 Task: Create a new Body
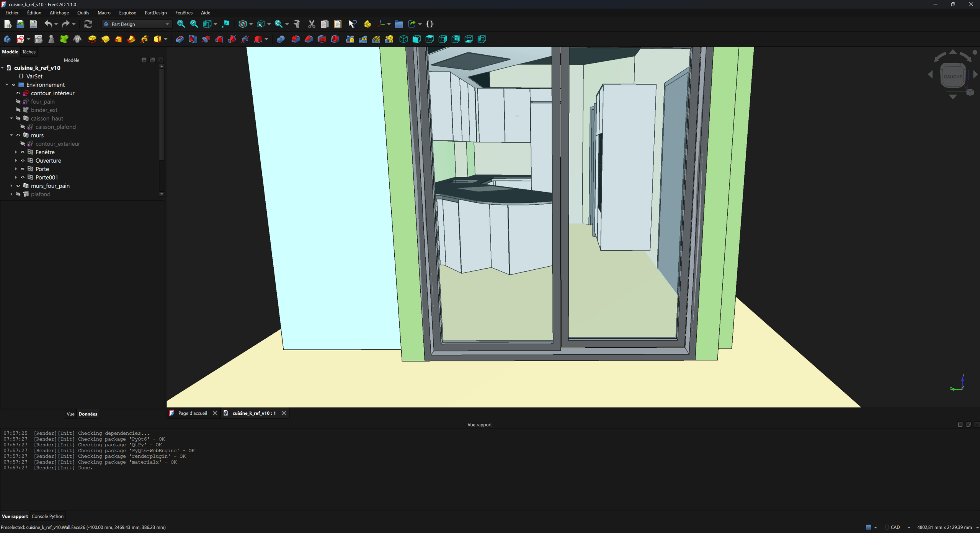pos(7,39)
